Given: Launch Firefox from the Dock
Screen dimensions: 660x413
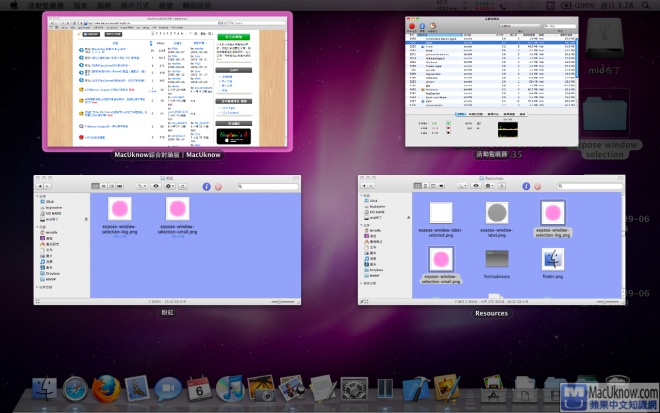Looking at the screenshot, I should coord(106,390).
